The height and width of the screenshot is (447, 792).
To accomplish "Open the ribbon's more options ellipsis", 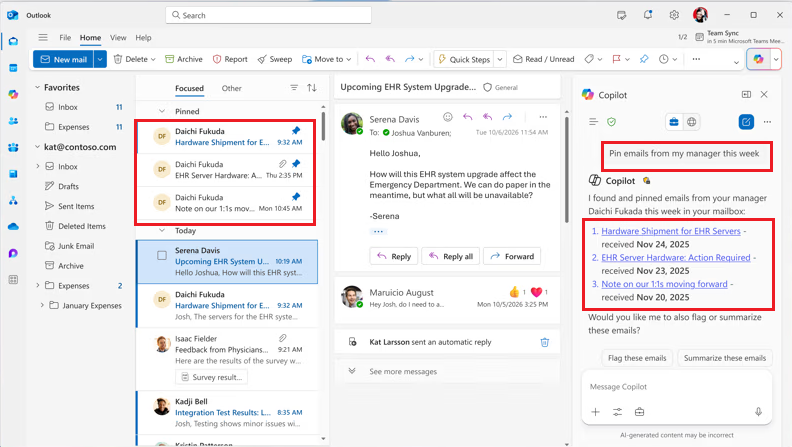I will 696,59.
